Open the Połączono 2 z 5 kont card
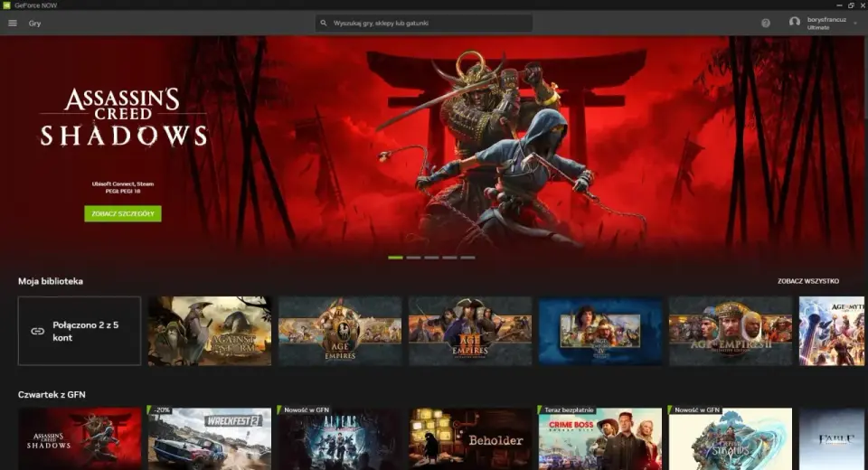868x470 pixels. tap(80, 331)
